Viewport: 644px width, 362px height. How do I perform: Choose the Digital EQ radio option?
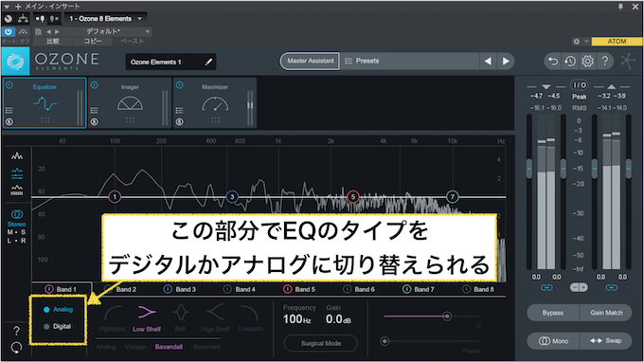58,327
